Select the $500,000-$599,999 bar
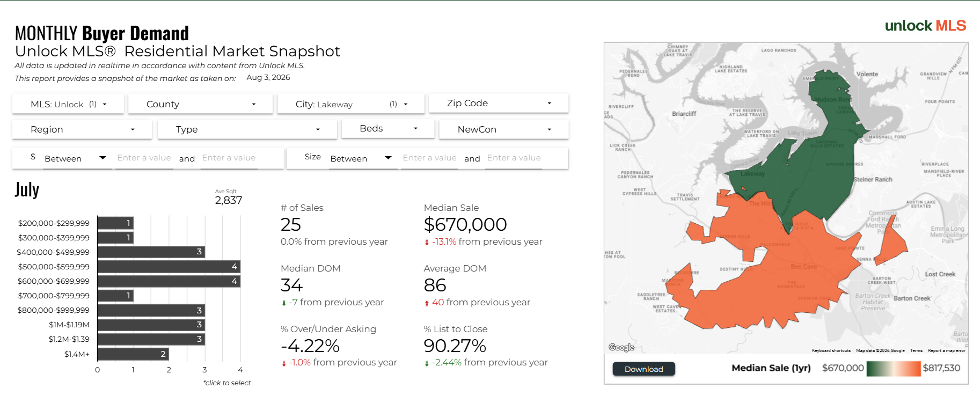 coord(169,267)
